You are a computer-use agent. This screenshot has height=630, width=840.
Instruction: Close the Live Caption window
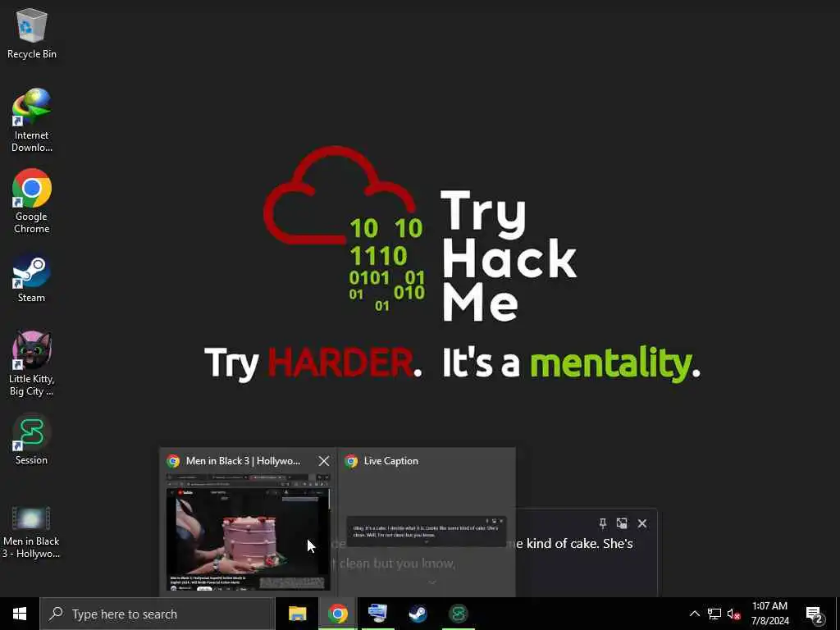pyautogui.click(x=641, y=523)
